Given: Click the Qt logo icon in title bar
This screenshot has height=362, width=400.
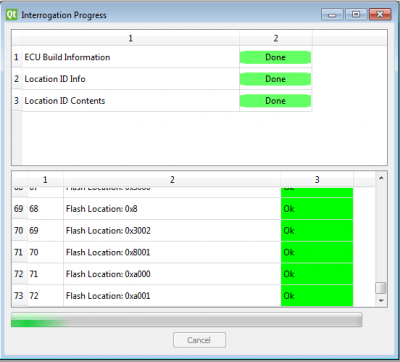Looking at the screenshot, I should click(x=11, y=15).
